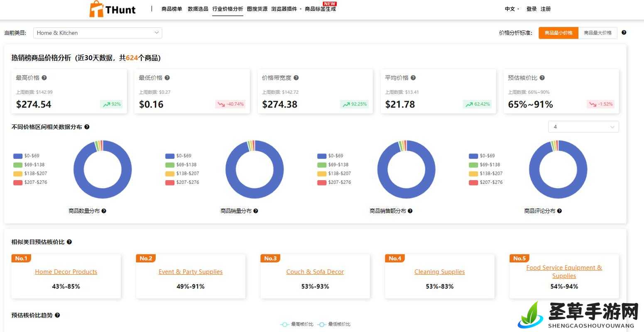The width and height of the screenshot is (644, 332).
Task: Click the 注册 link
Action: pyautogui.click(x=546, y=9)
